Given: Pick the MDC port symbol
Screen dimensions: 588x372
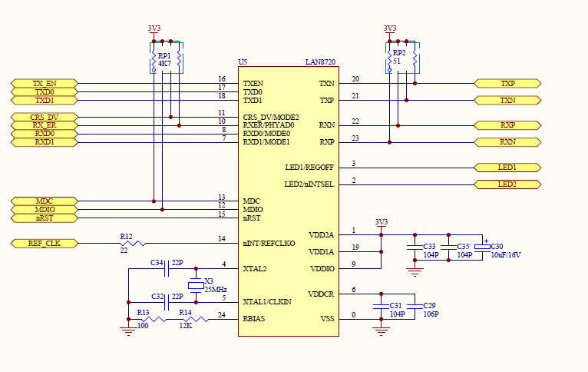Looking at the screenshot, I should (45, 201).
